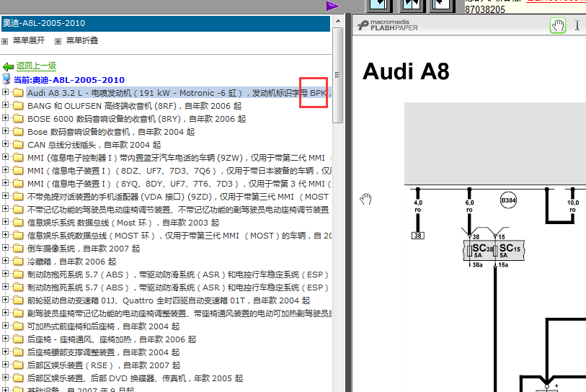Click folder icon of 倒车摄像系统 row
Viewport: 586px width, 392px height.
pos(18,249)
